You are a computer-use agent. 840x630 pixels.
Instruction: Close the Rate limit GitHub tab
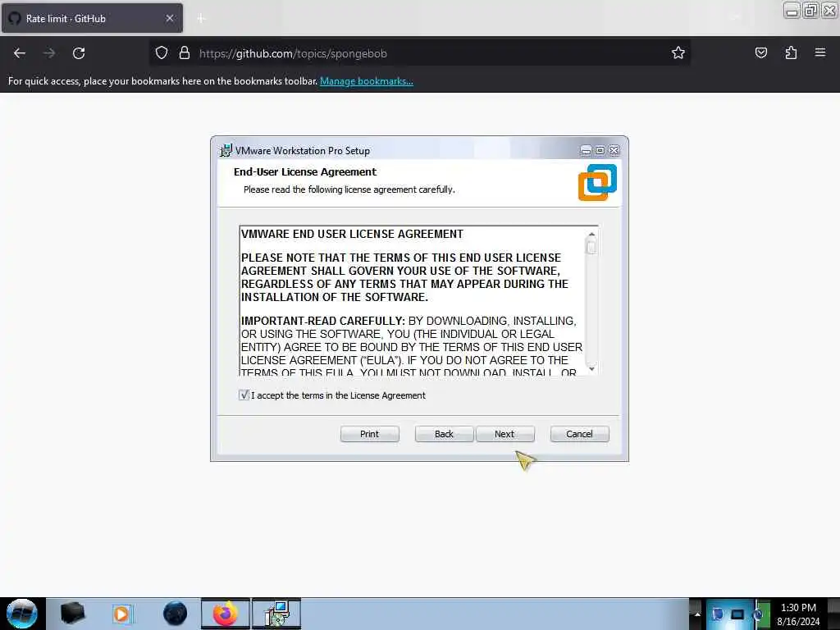[169, 18]
